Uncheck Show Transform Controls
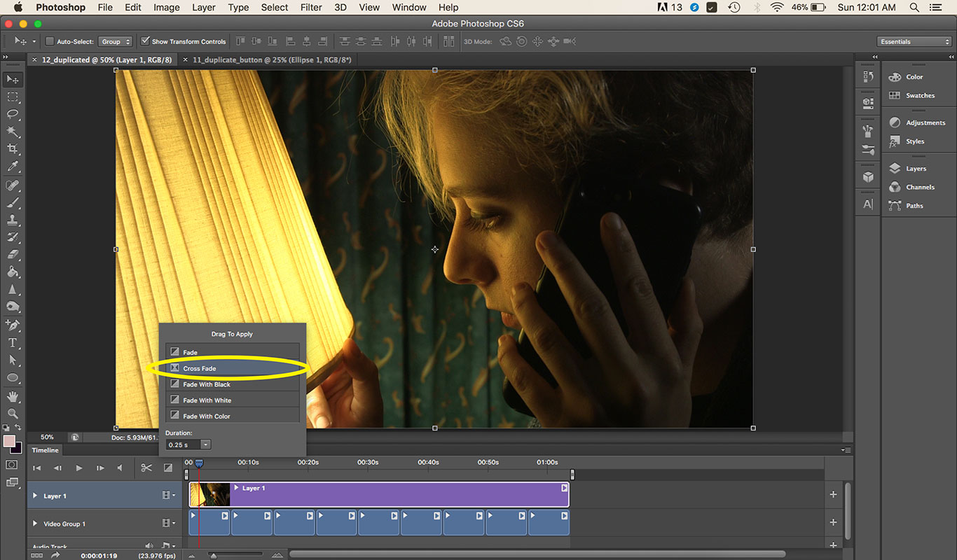 145,41
